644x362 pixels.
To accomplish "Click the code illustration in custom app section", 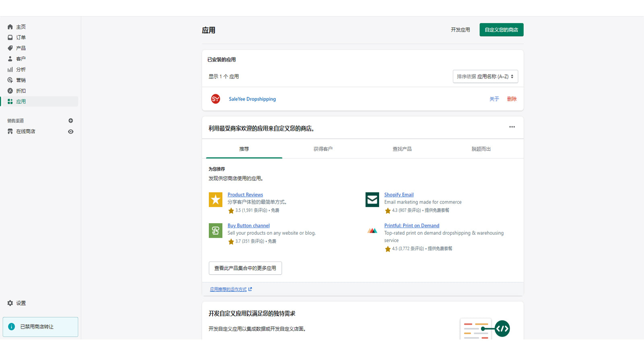I will (485, 329).
